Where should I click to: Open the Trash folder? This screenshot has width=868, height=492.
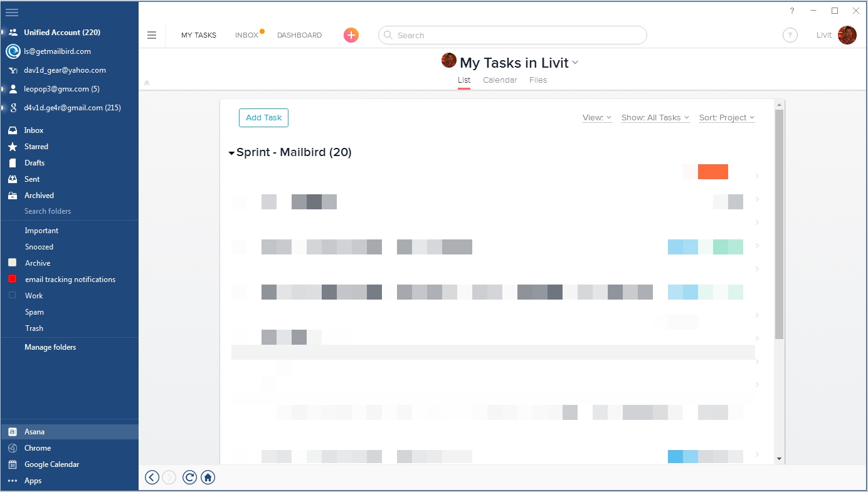point(34,328)
